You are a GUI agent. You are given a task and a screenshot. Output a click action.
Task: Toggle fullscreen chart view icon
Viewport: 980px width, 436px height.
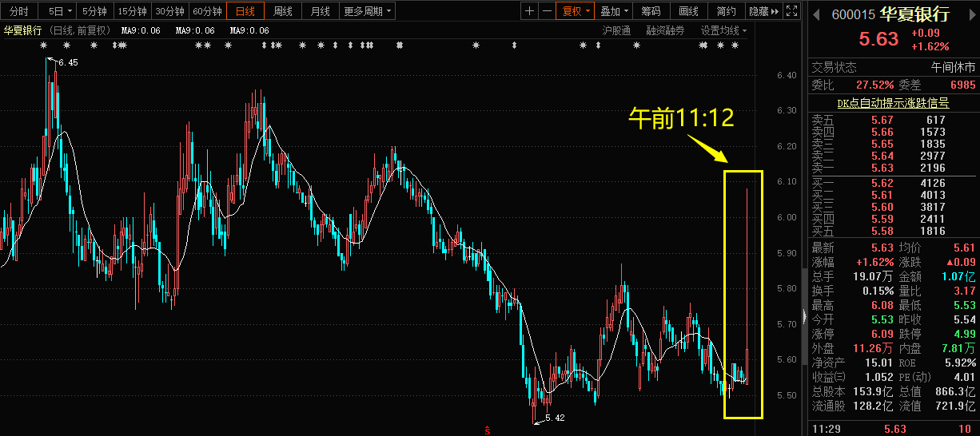click(791, 11)
